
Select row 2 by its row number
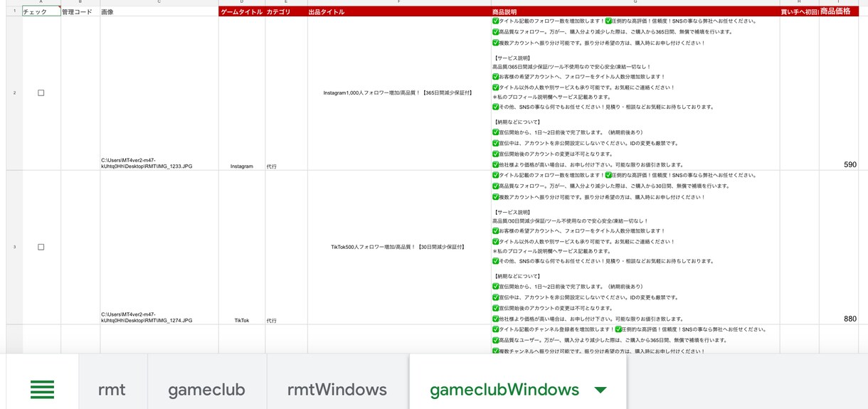[x=14, y=93]
